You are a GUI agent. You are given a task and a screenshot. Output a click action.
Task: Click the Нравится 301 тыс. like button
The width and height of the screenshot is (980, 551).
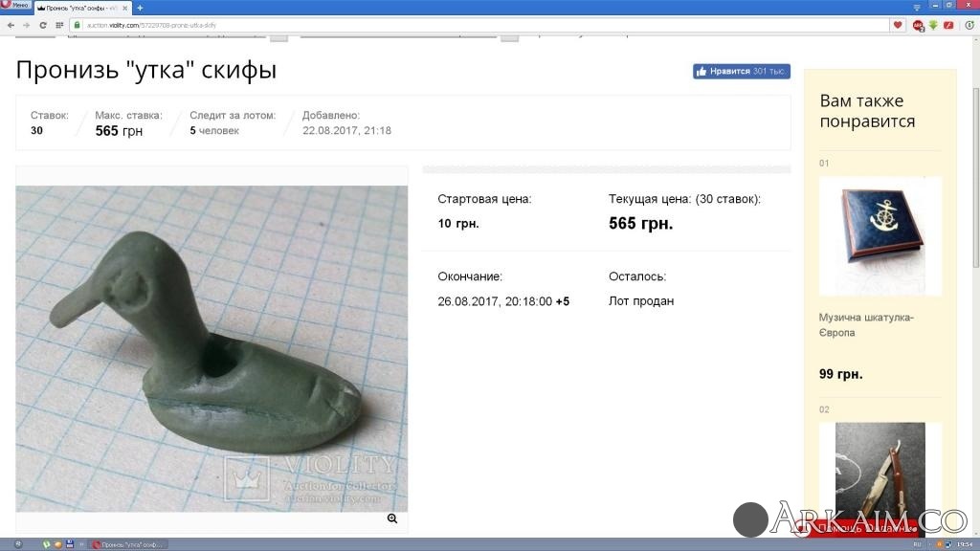click(741, 71)
